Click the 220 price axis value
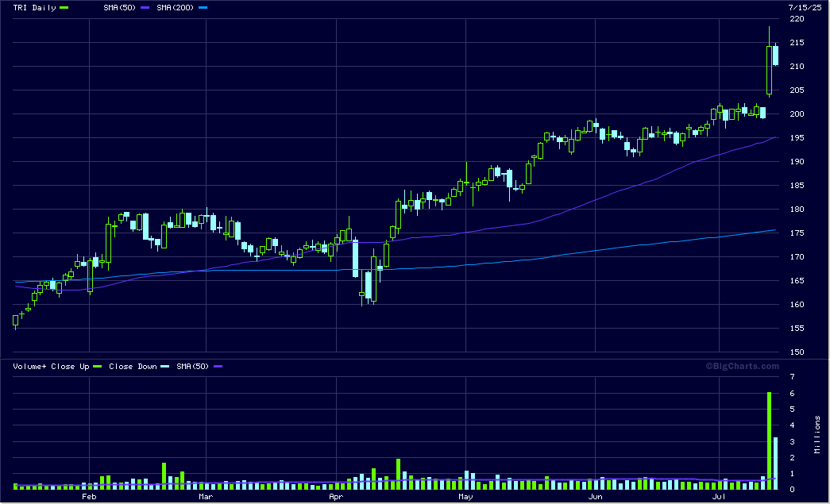The image size is (830, 504). pos(797,19)
